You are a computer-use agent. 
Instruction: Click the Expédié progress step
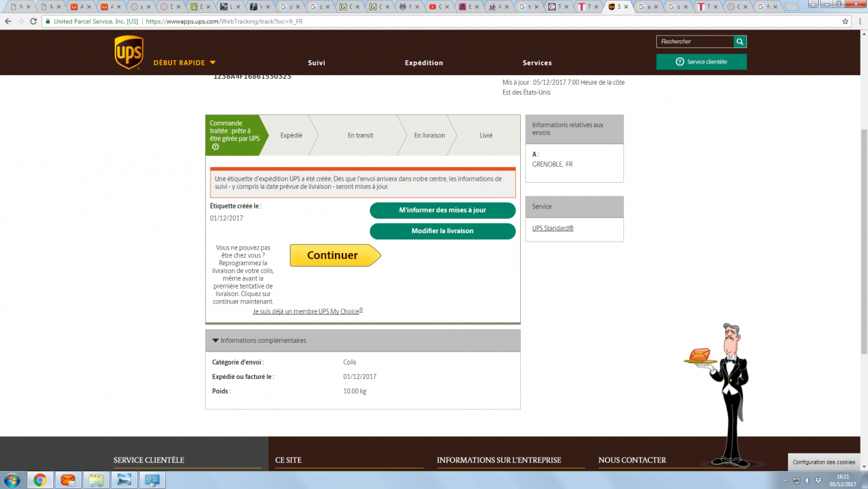pyautogui.click(x=291, y=135)
